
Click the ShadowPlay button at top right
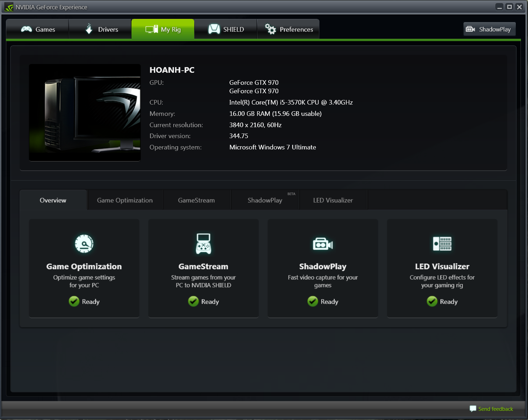click(x=489, y=29)
